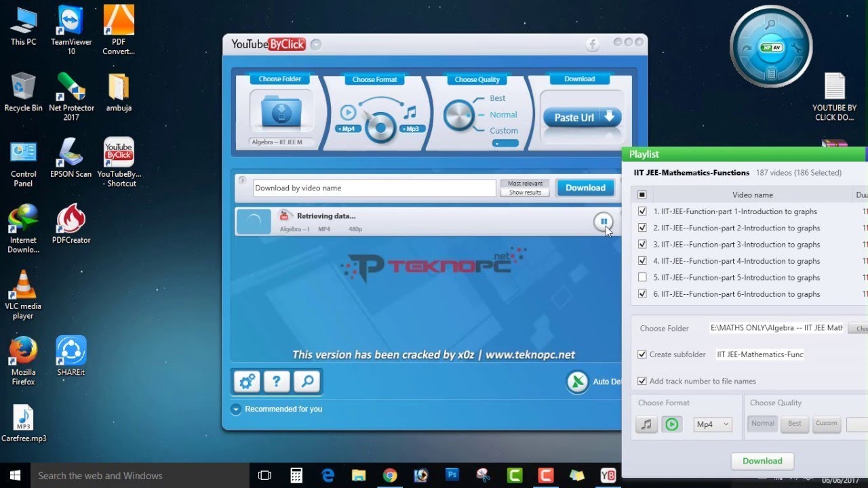This screenshot has height=488, width=868.
Task: Uncheck video 4 Function-part 4
Action: (x=642, y=261)
